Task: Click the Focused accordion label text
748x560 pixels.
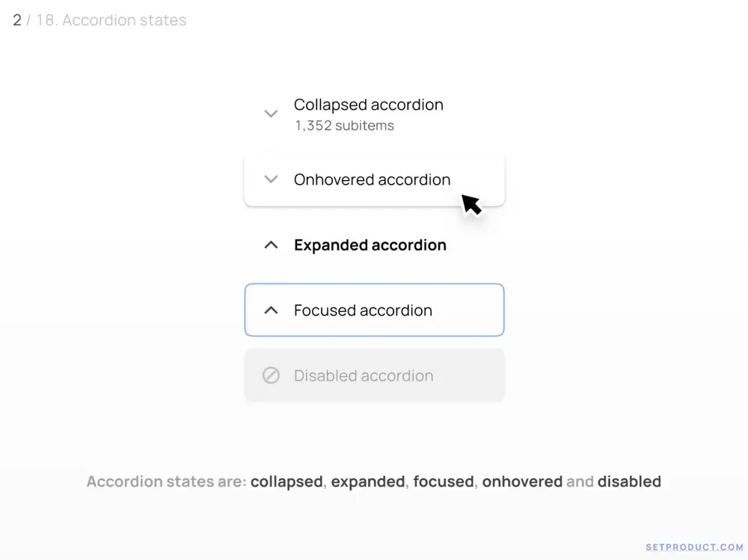Action: tap(363, 310)
